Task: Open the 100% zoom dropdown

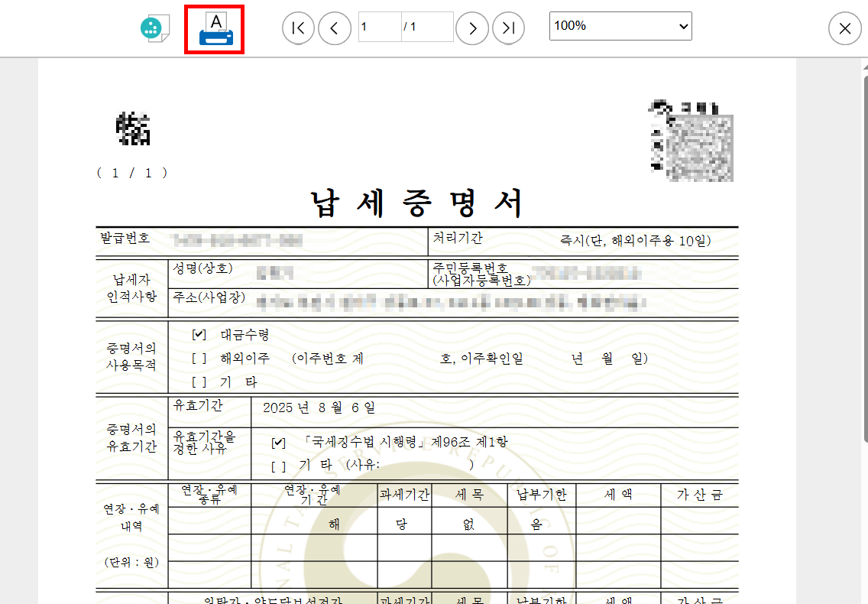Action: (620, 26)
